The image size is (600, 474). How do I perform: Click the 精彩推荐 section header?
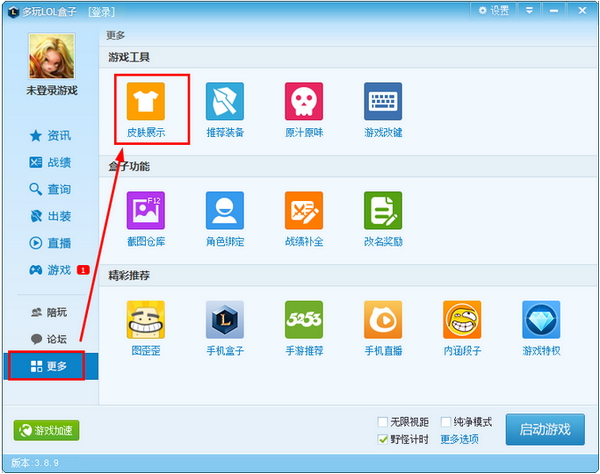129,275
